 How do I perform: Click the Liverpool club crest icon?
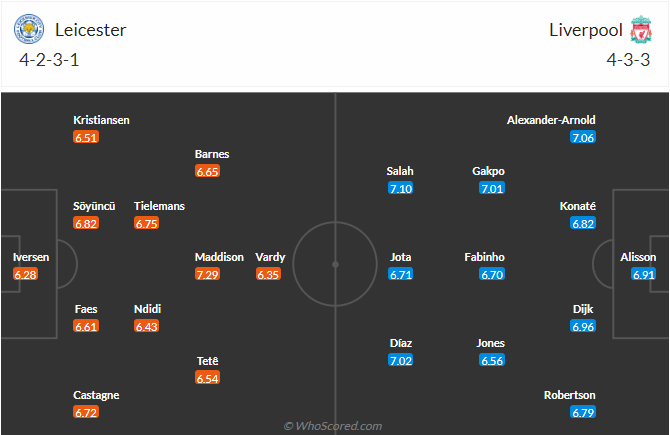640,30
